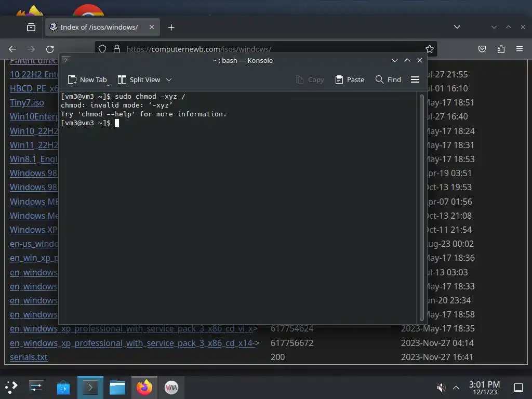
Task: Click file size 617756672
Action: pos(292,343)
